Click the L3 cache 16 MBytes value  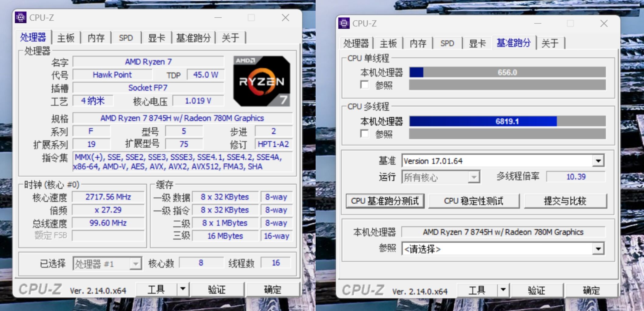coord(225,236)
